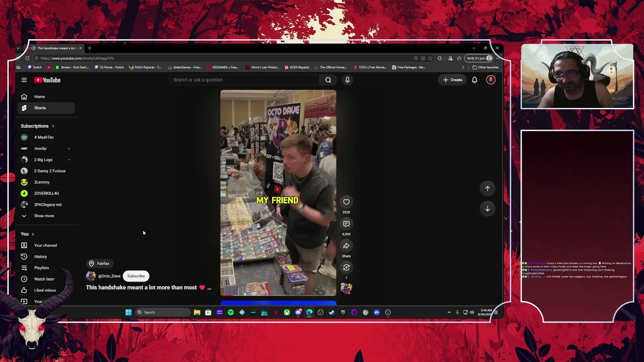The width and height of the screenshot is (644, 362).
Task: Click the browser address bar URL
Action: [x=77, y=58]
